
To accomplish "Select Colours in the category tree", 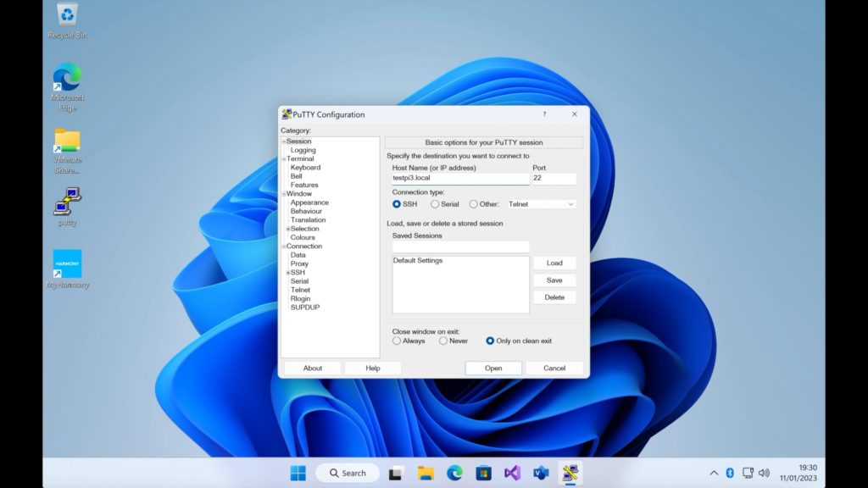I will [x=303, y=237].
